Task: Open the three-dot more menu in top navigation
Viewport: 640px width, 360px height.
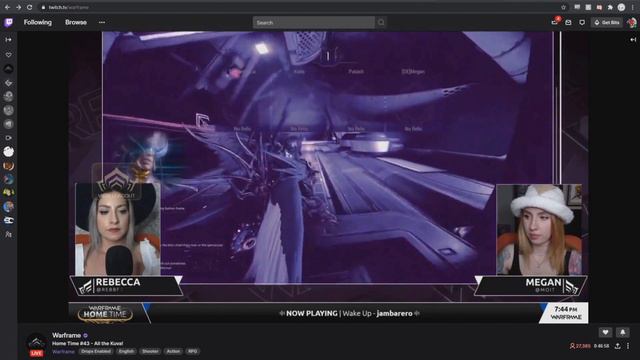Action: coord(102,22)
